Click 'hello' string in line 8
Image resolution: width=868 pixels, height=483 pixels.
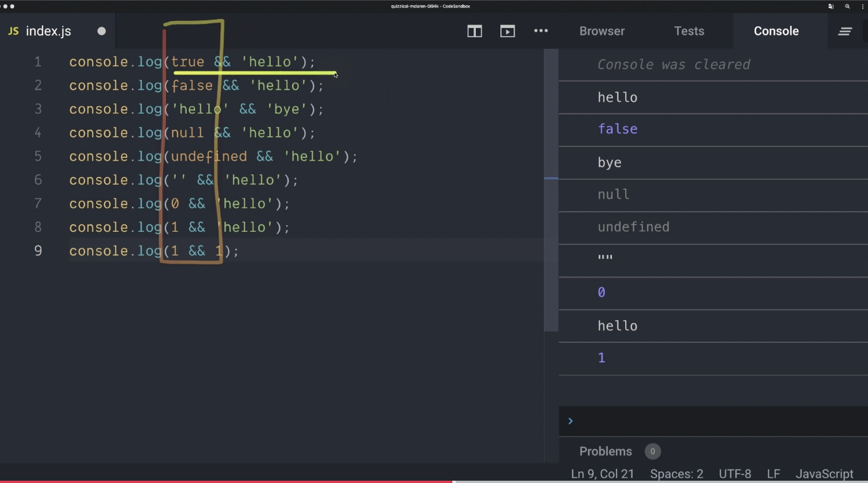point(244,227)
